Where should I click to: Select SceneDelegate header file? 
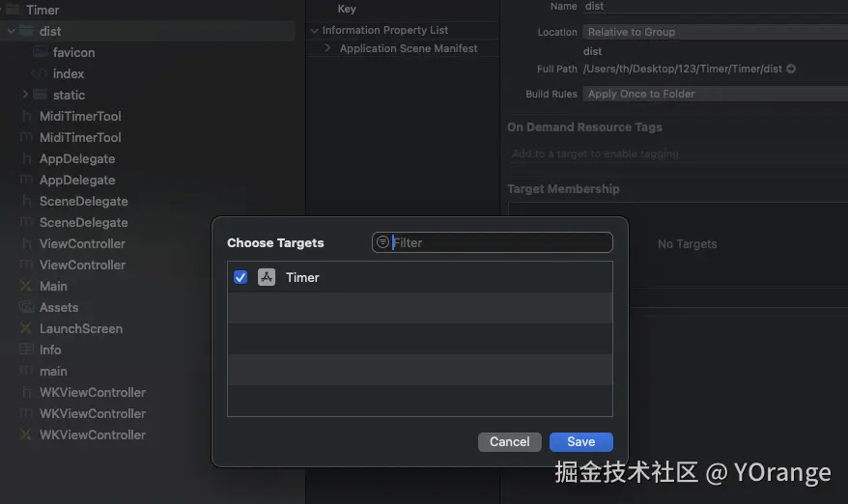pyautogui.click(x=83, y=201)
